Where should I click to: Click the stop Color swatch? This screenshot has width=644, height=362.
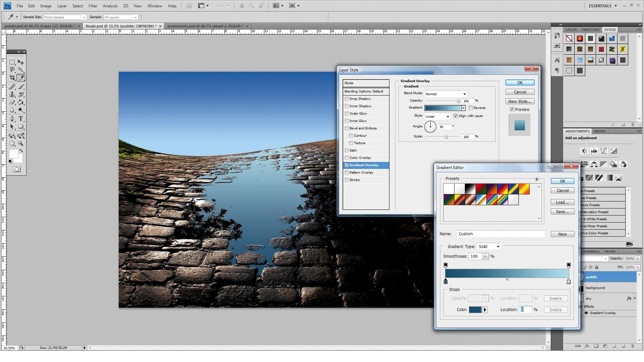pyautogui.click(x=475, y=310)
